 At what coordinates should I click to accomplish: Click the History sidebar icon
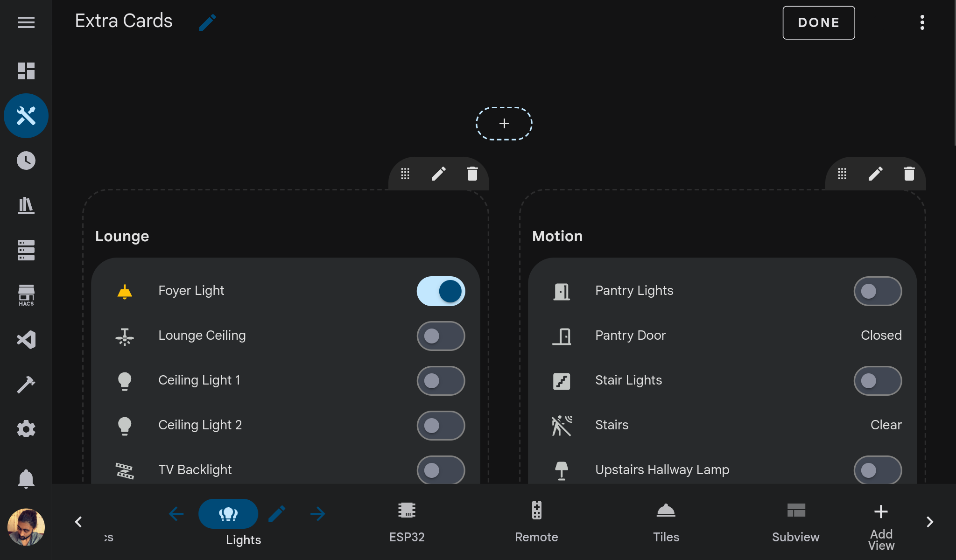pyautogui.click(x=25, y=160)
